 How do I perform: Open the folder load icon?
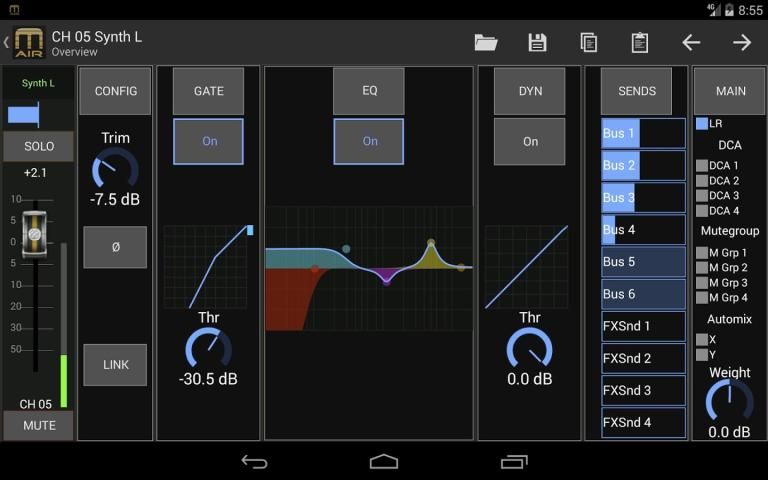tap(486, 42)
